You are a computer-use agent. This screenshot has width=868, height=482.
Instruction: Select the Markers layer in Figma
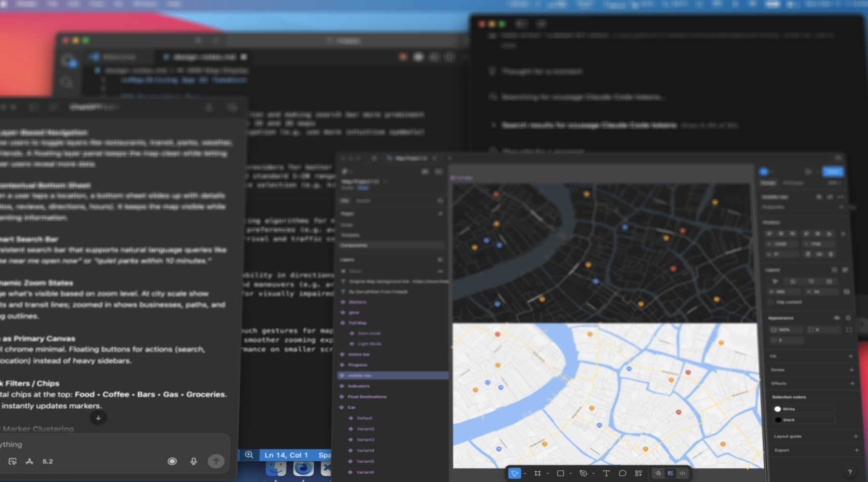click(393, 302)
